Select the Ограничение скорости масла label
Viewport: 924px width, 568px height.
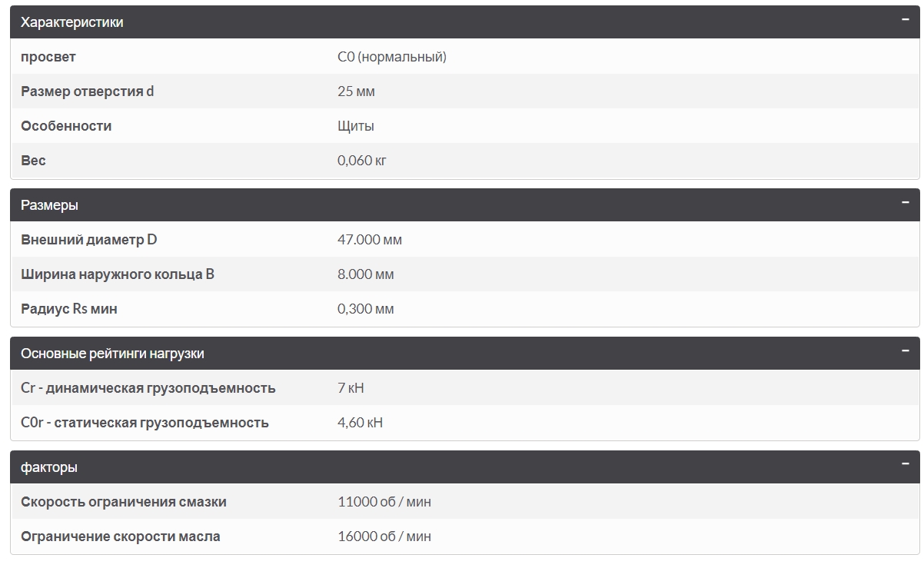[x=121, y=536]
